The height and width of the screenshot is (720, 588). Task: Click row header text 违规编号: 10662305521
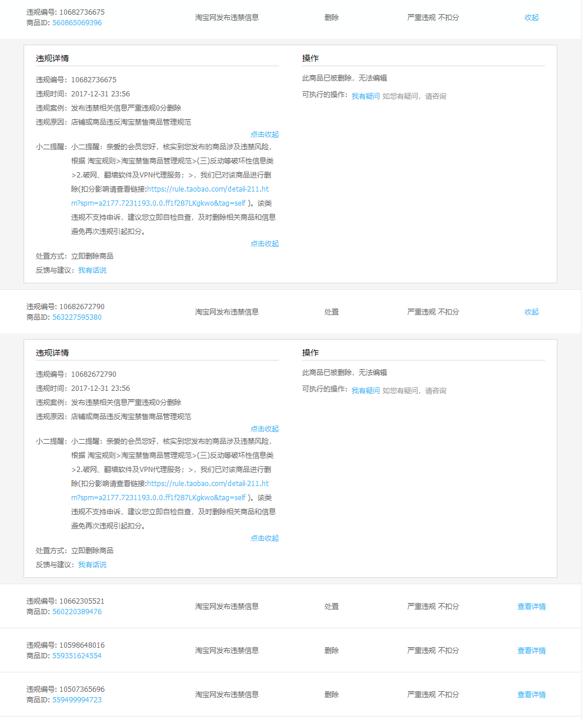pos(65,601)
